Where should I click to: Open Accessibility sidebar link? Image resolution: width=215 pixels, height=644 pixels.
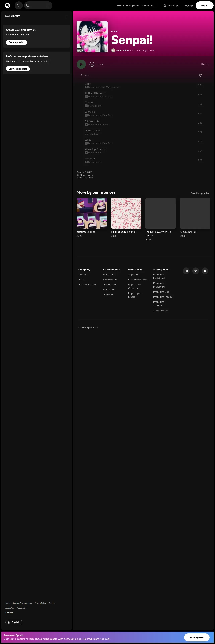[22, 608]
